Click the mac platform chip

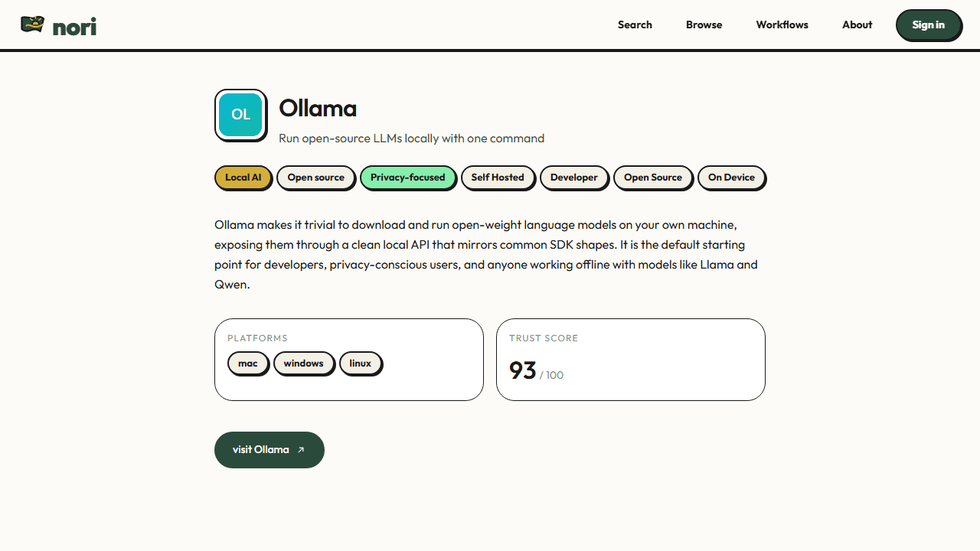point(248,364)
